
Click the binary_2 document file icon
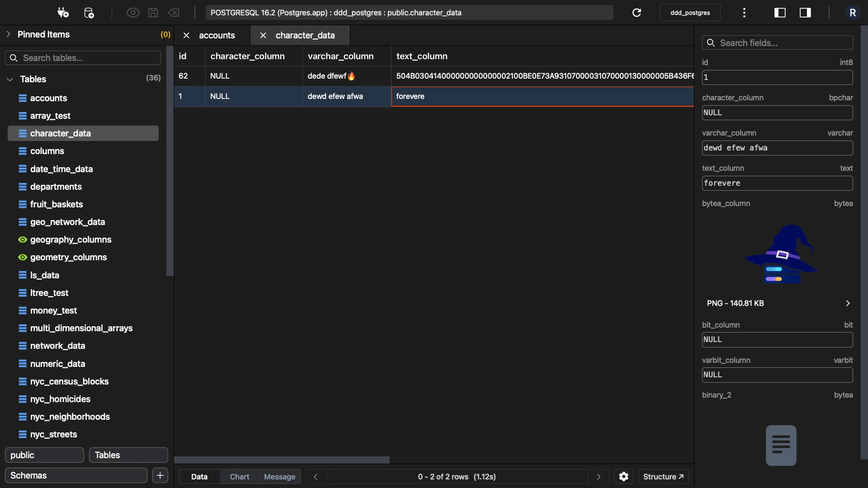(781, 445)
